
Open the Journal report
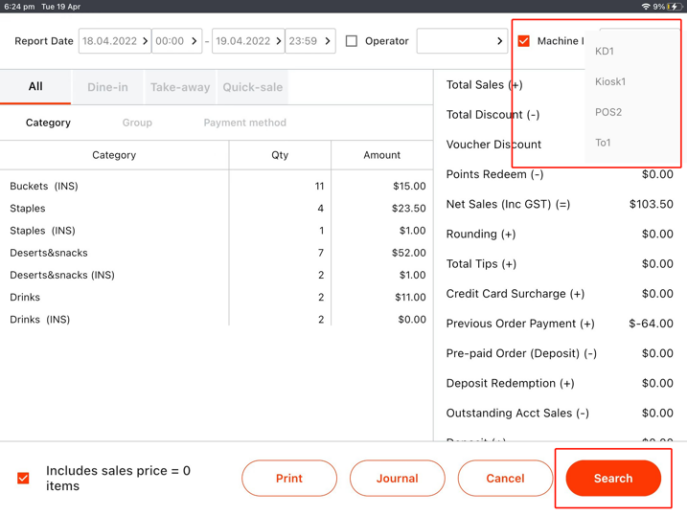pos(397,478)
